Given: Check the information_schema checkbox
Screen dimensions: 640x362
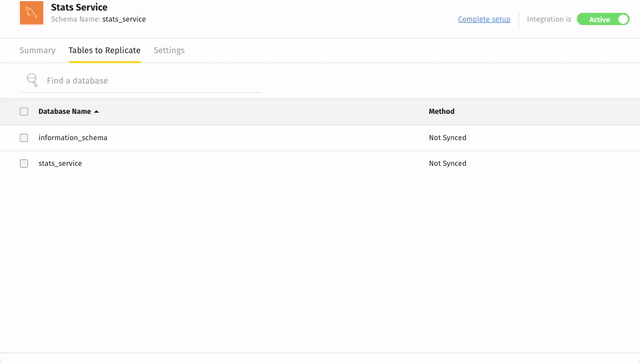Looking at the screenshot, I should [x=24, y=138].
